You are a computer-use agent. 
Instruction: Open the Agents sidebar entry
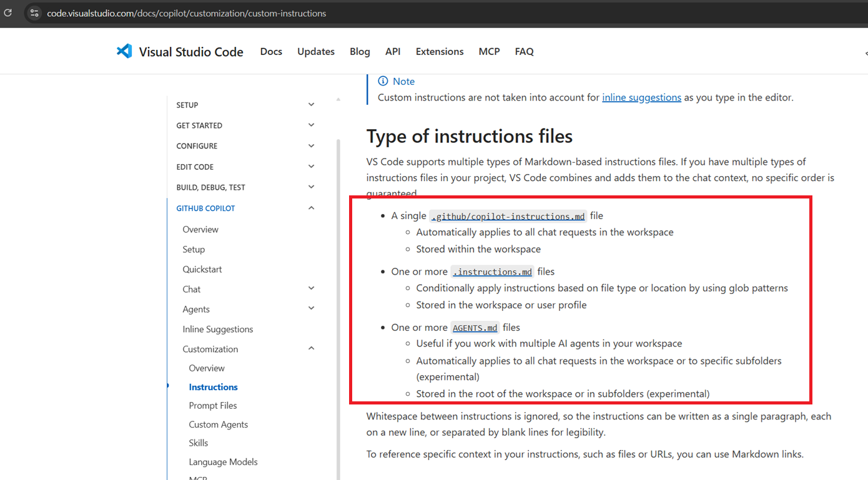click(196, 309)
